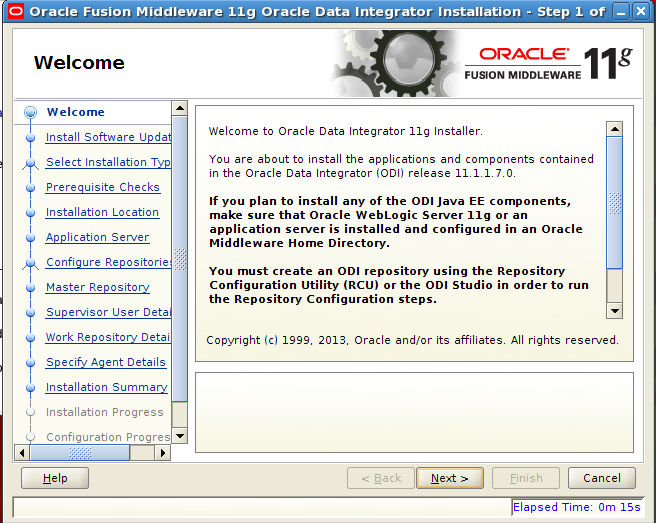
Task: Open the Master Repository step
Action: pos(97,287)
